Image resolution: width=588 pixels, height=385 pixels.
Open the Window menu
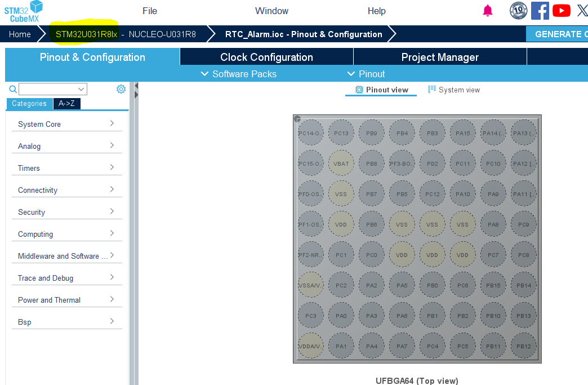pos(271,11)
